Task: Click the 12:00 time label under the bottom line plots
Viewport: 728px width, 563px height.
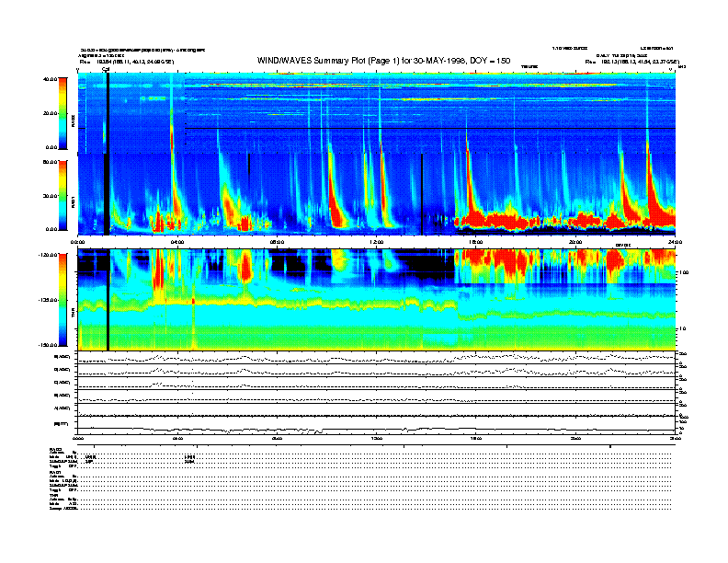Action: point(377,438)
